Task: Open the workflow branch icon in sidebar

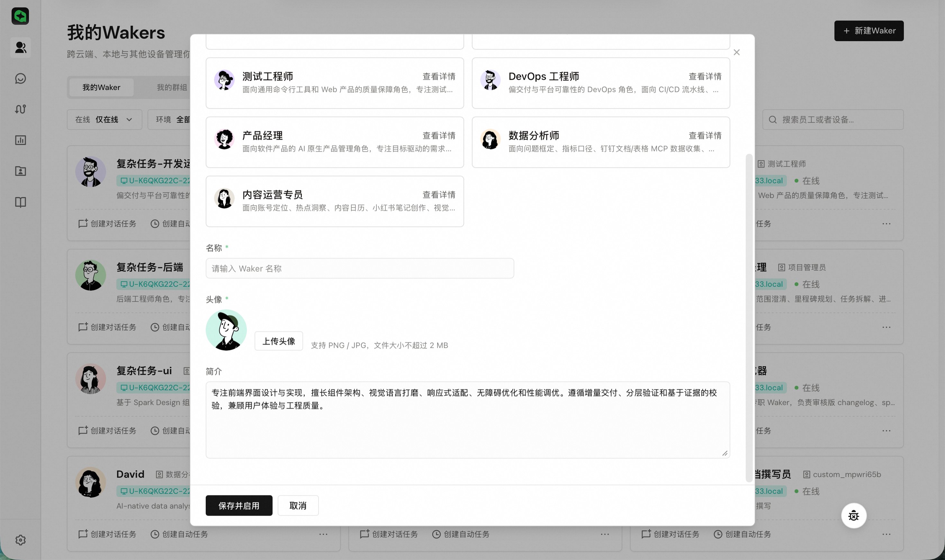Action: tap(20, 109)
